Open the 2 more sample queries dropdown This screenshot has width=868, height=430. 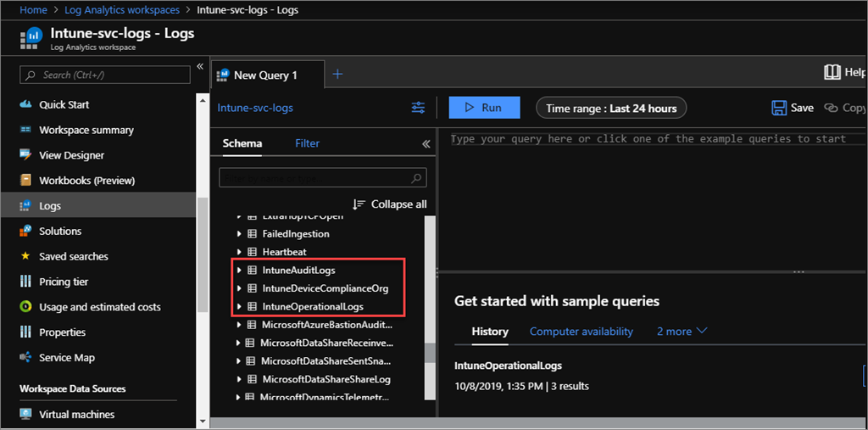click(682, 332)
